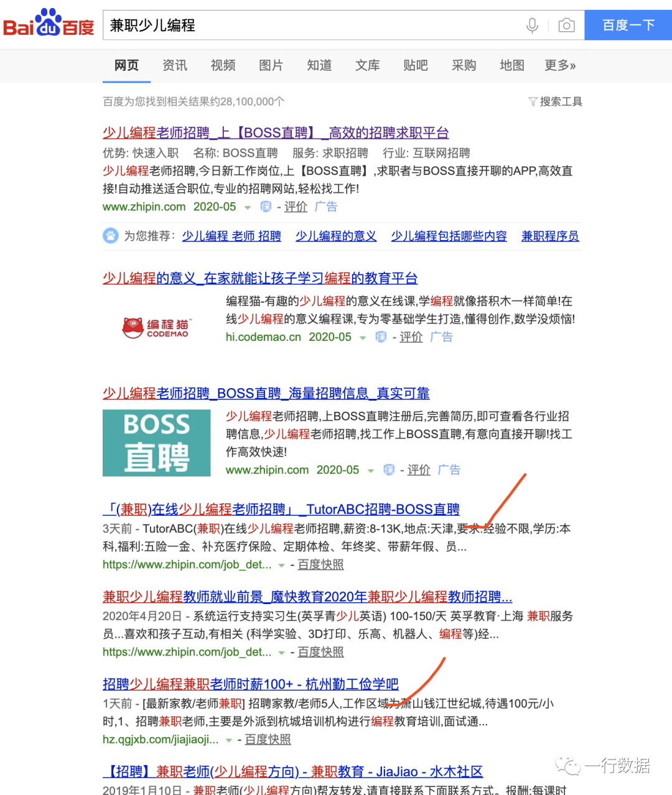The height and width of the screenshot is (795, 672).
Task: Visit www.zhipin.com URL on first ad
Action: 144,207
